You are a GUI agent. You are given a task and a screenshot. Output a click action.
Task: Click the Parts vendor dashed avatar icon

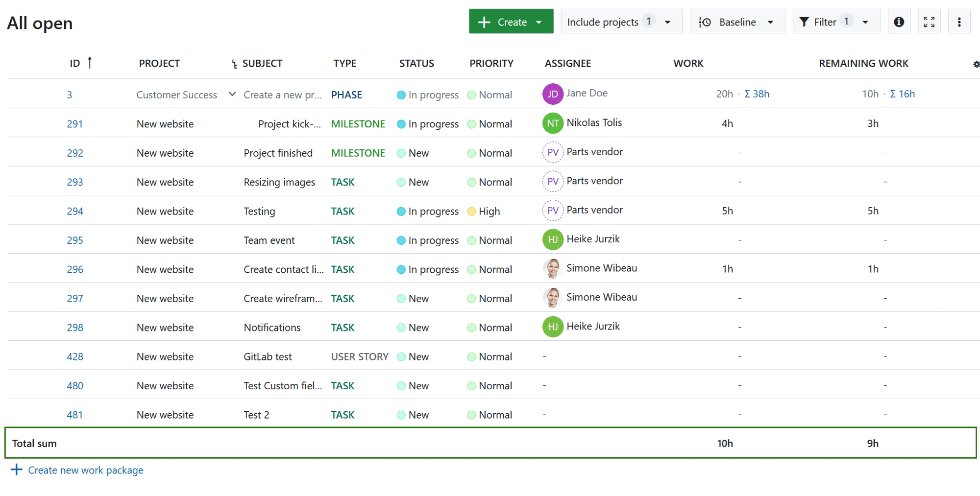(553, 152)
